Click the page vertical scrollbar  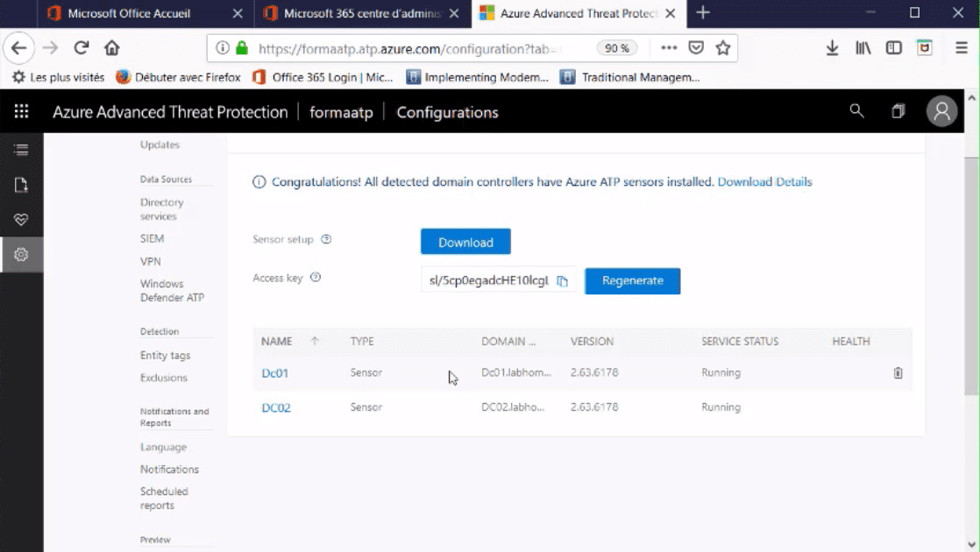tap(971, 275)
